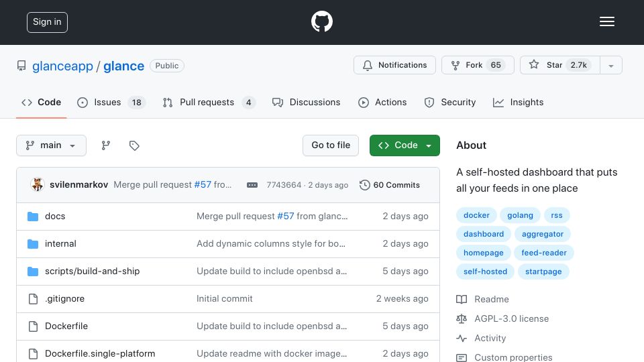Open the Discussions tab
This screenshot has width=644, height=362.
307,102
